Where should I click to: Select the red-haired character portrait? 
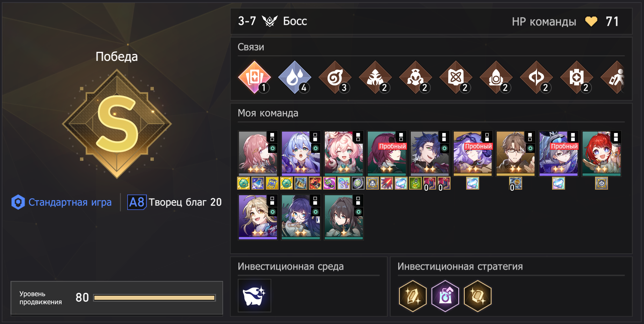601,154
